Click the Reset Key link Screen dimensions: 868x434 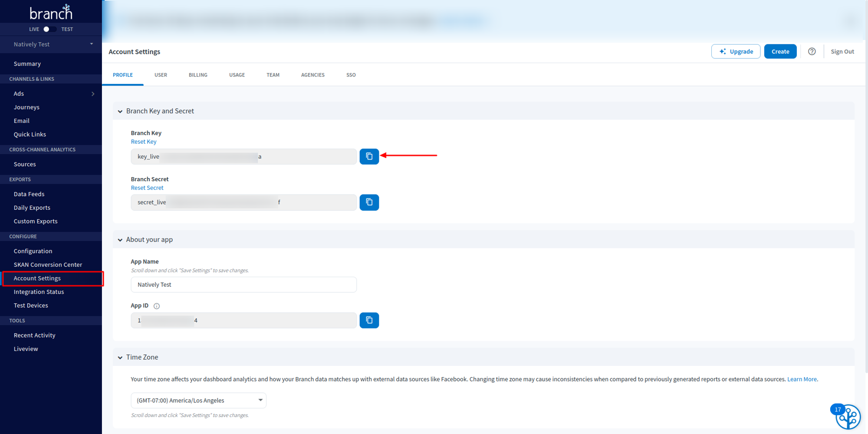click(144, 142)
